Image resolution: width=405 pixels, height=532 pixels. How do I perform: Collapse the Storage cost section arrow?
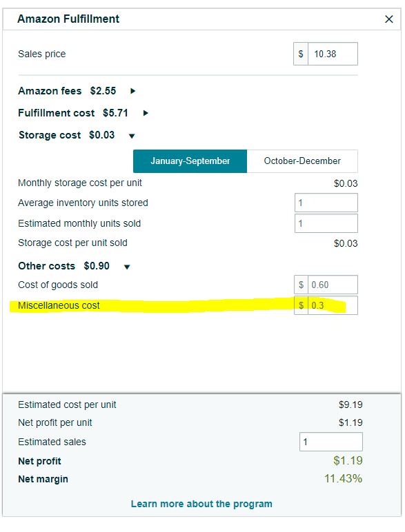pos(132,136)
